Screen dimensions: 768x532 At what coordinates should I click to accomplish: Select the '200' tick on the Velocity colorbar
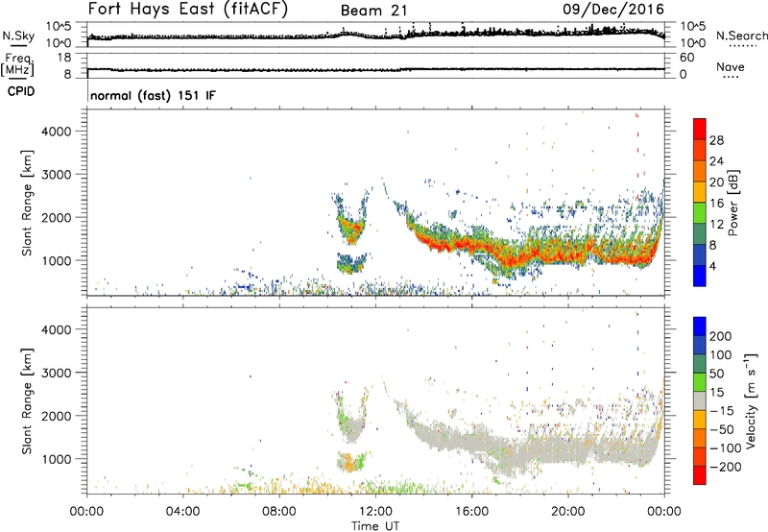[x=721, y=336]
